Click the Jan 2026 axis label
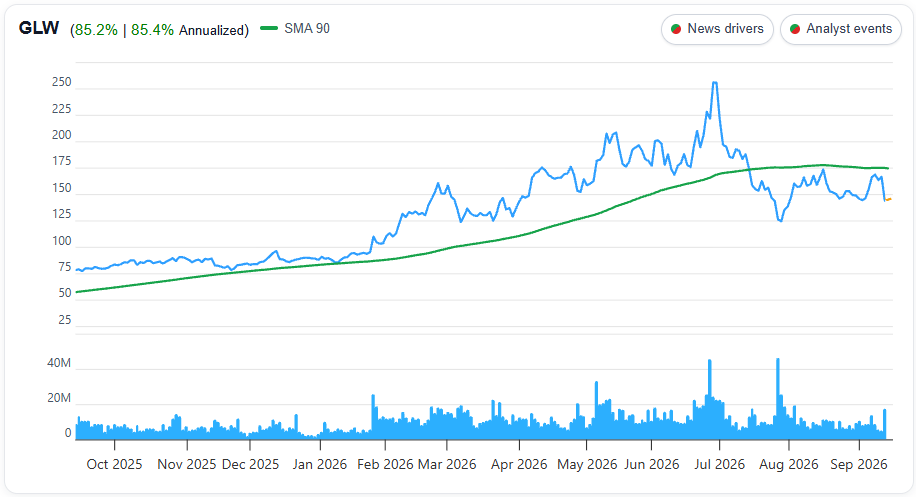Viewport: 916px width, 497px height. (x=320, y=464)
